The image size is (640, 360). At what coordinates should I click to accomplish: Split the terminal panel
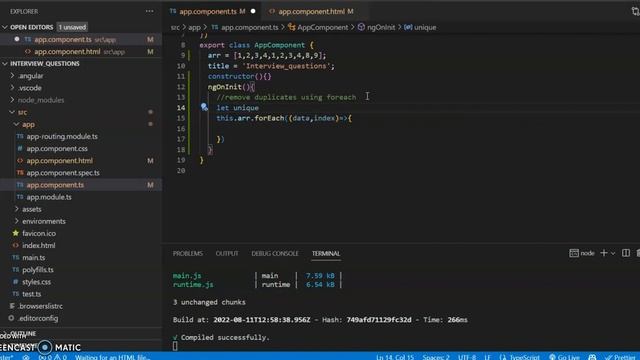[x=626, y=253]
